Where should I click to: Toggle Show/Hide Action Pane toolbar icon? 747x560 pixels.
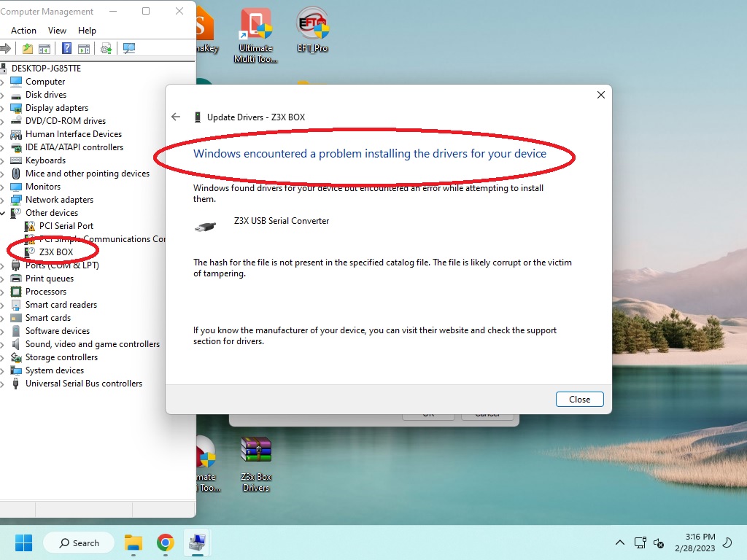[84, 48]
